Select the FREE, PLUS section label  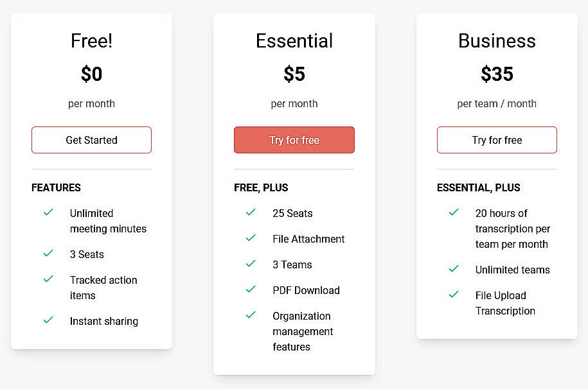pyautogui.click(x=261, y=187)
